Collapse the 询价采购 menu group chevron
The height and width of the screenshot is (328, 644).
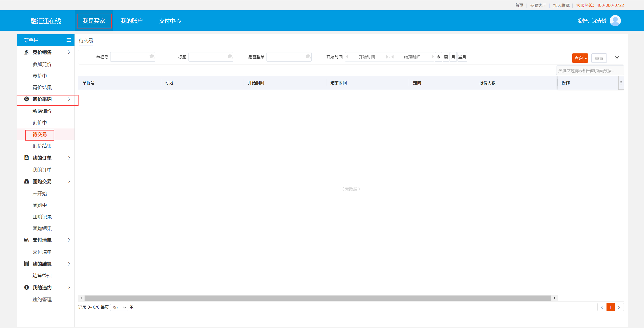point(69,99)
